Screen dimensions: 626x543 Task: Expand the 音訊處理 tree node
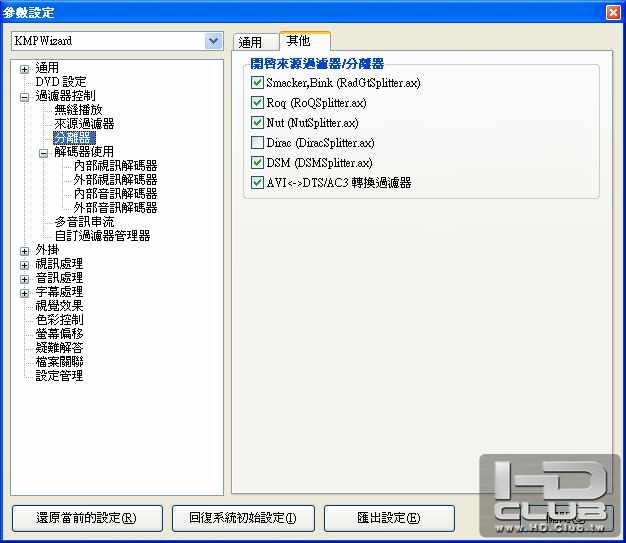pyautogui.click(x=24, y=279)
